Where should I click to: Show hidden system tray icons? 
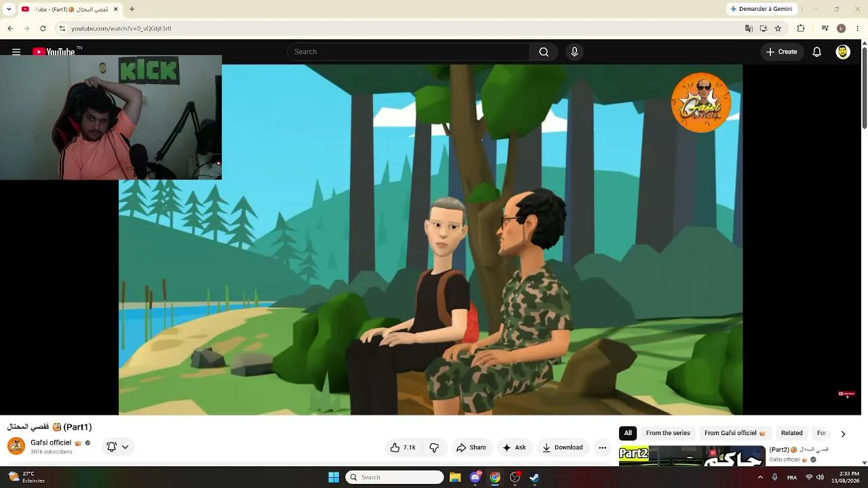pos(760,477)
